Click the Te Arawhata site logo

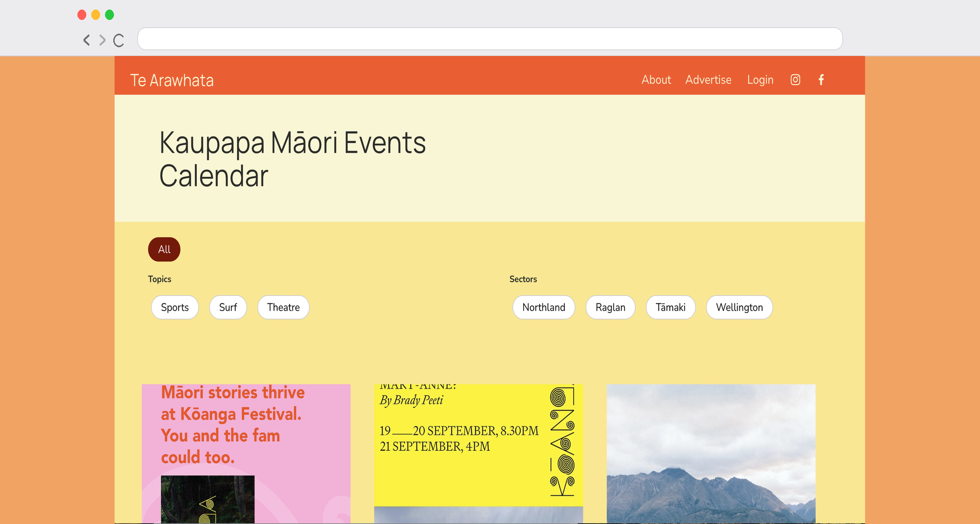pos(172,80)
